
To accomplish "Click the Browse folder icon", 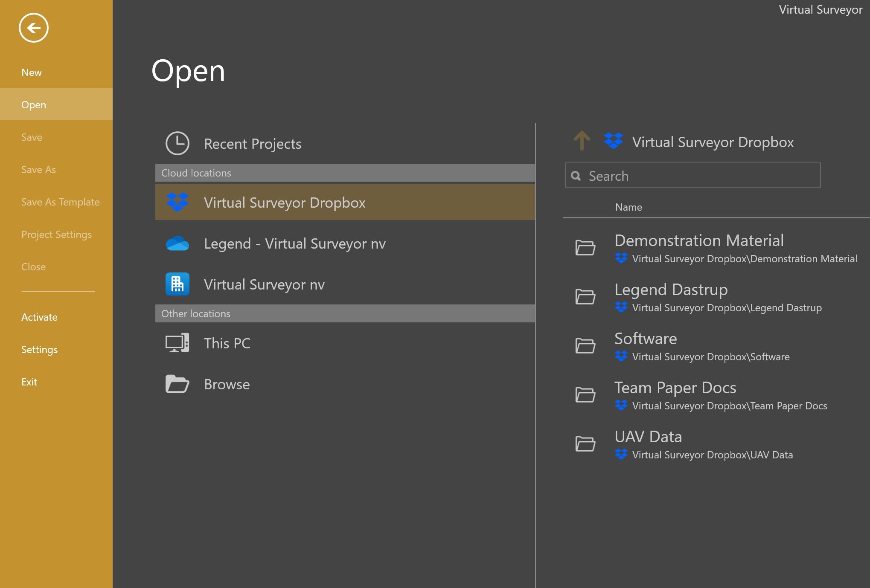I will [177, 384].
